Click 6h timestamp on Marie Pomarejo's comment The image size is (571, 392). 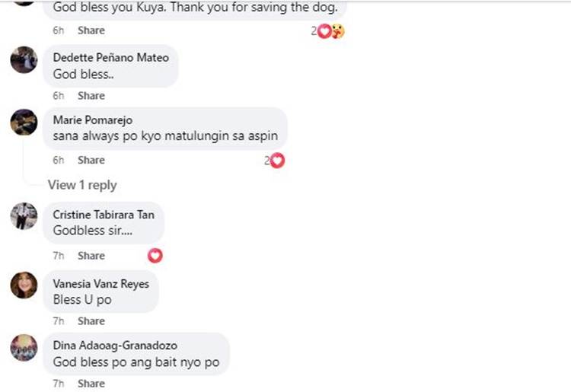[59, 160]
